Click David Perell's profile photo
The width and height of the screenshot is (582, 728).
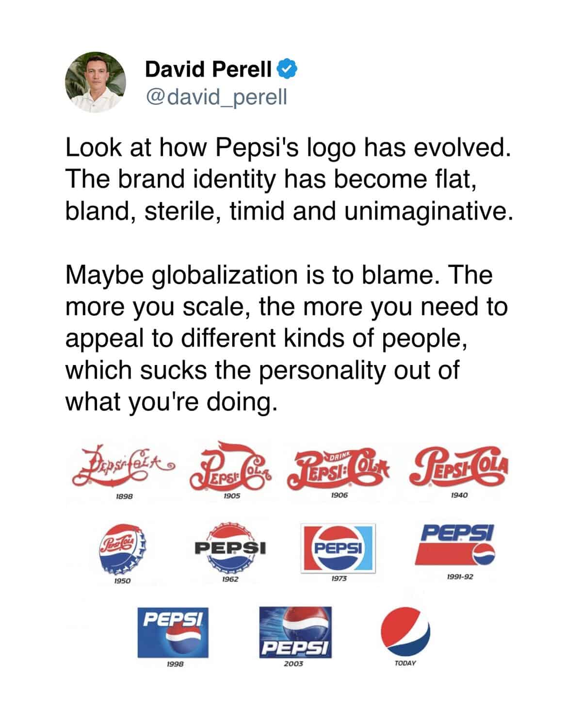(96, 82)
